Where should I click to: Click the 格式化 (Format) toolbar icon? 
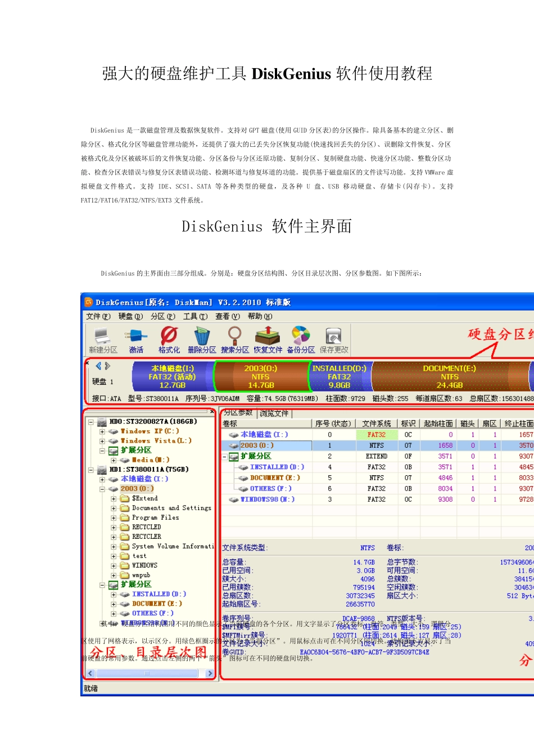pyautogui.click(x=169, y=336)
